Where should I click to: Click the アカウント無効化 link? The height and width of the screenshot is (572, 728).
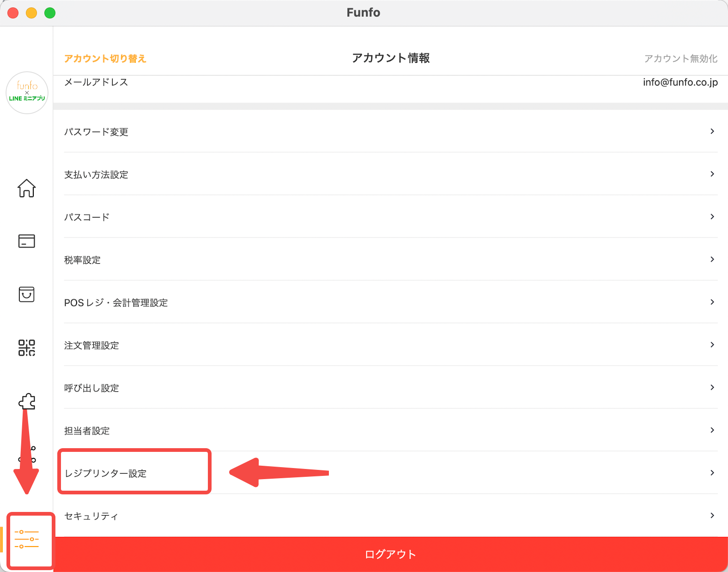[x=680, y=59]
